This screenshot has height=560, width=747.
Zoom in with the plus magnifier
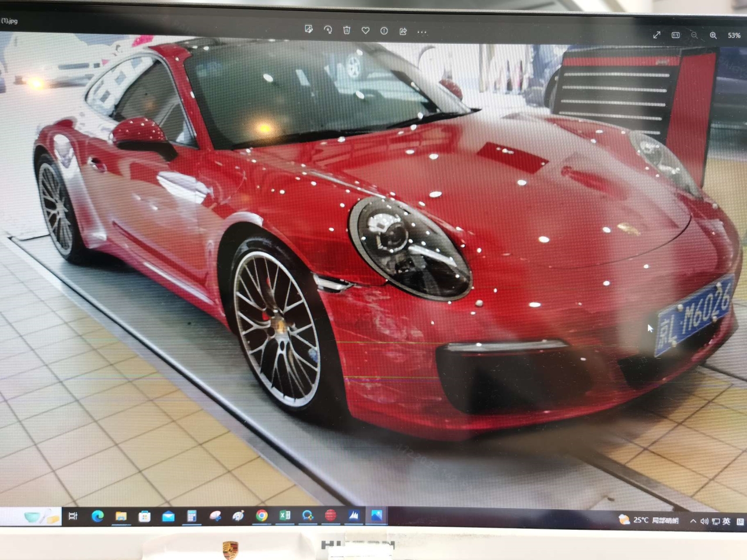pos(713,35)
